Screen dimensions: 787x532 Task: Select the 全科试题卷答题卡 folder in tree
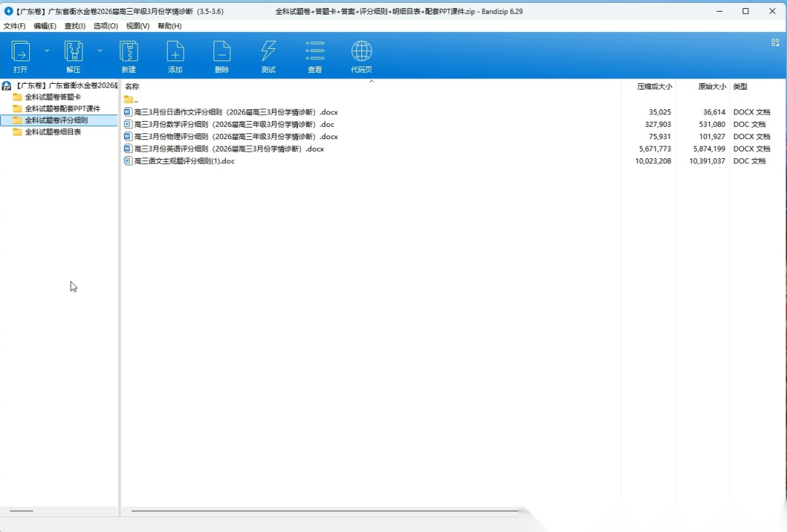[x=52, y=97]
